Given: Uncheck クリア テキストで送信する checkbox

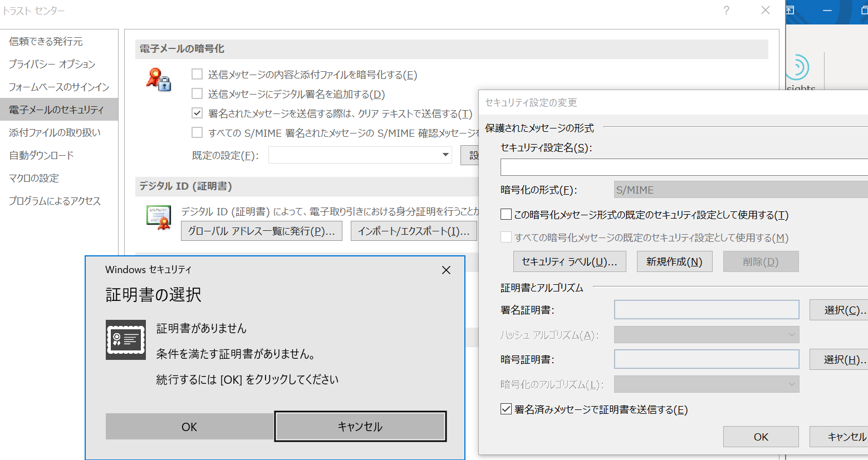Looking at the screenshot, I should pos(197,113).
